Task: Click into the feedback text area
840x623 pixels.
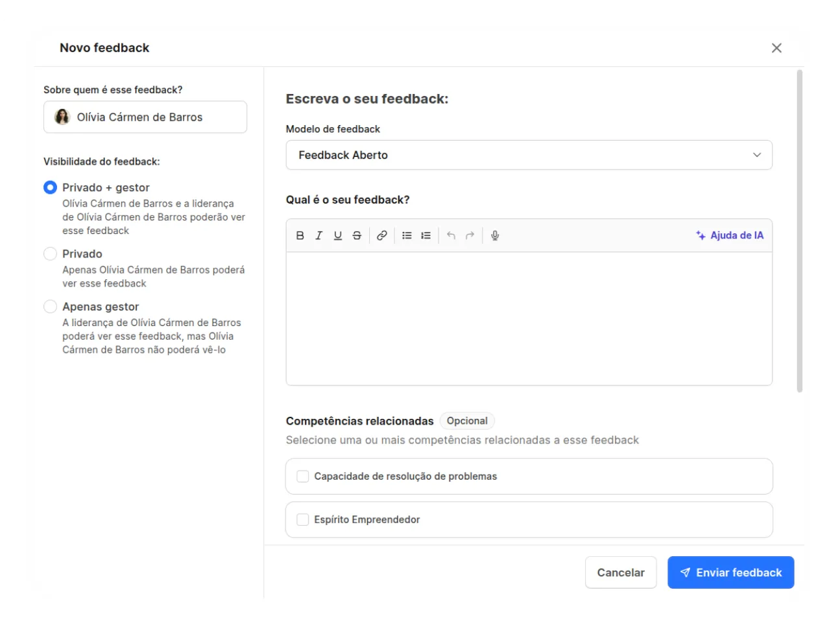Action: coord(529,318)
